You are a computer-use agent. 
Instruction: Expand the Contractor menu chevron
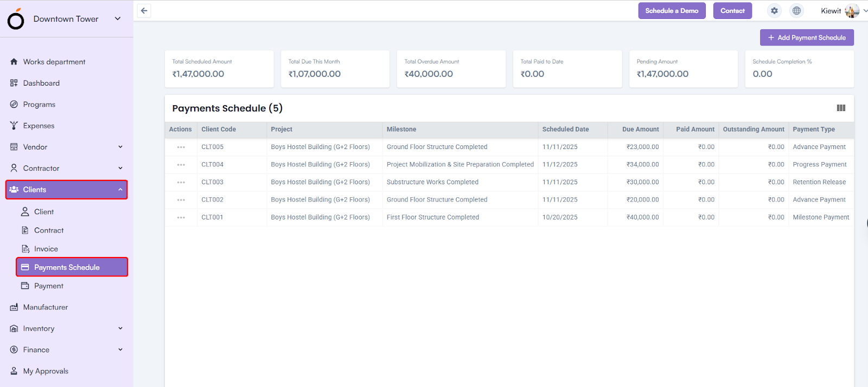tap(120, 168)
